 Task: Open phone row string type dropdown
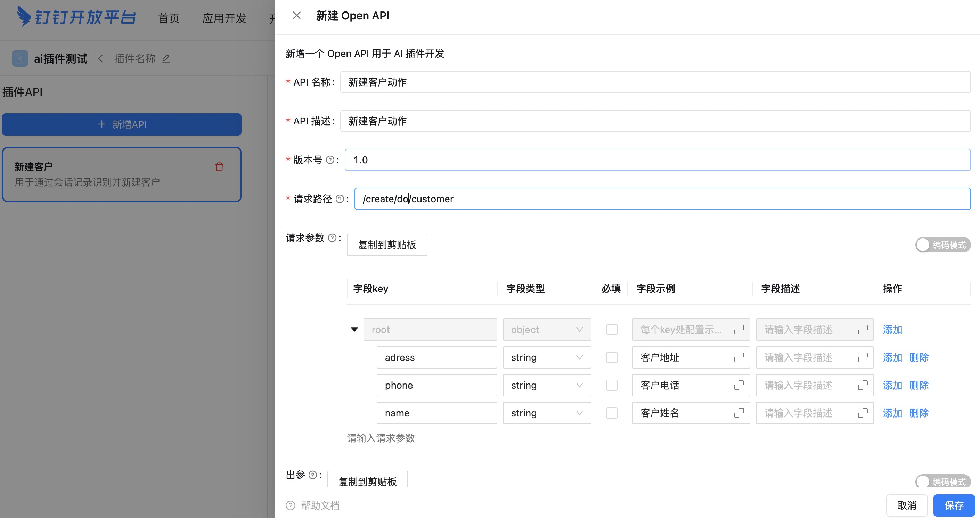click(x=547, y=385)
